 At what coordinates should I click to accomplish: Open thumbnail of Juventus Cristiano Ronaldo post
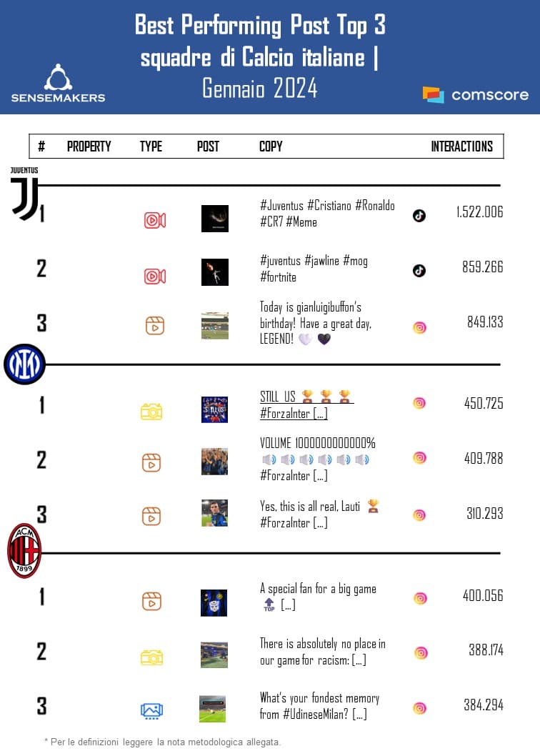coord(215,218)
